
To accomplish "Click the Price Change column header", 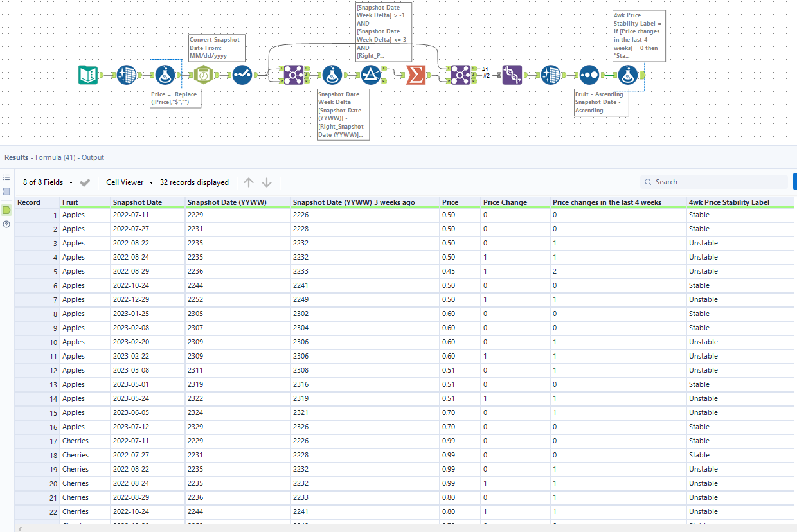I will click(505, 202).
